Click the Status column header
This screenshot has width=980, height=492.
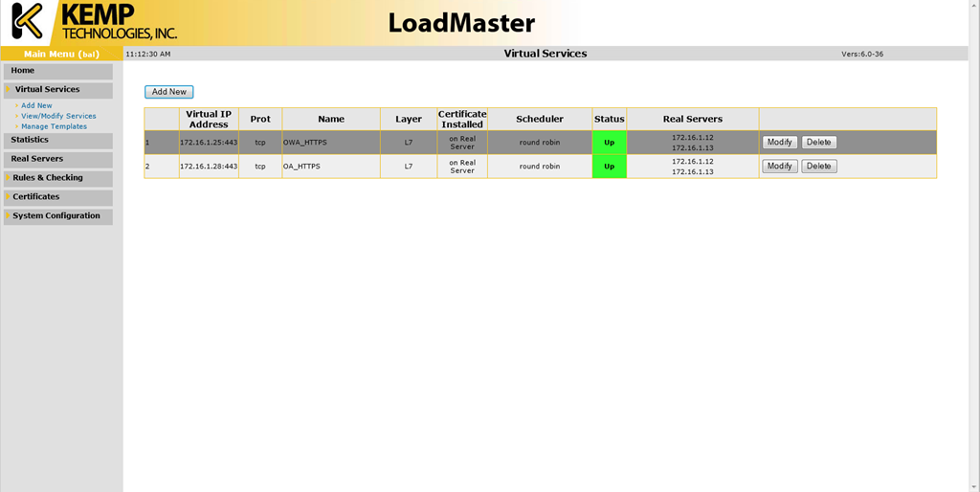(x=609, y=119)
